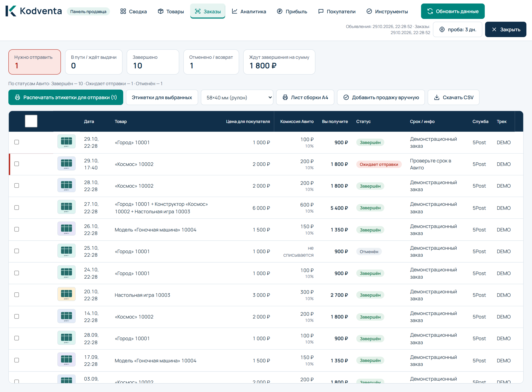The width and height of the screenshot is (532, 392).
Task: Click Этикетки для выбранных button
Action: click(x=162, y=97)
